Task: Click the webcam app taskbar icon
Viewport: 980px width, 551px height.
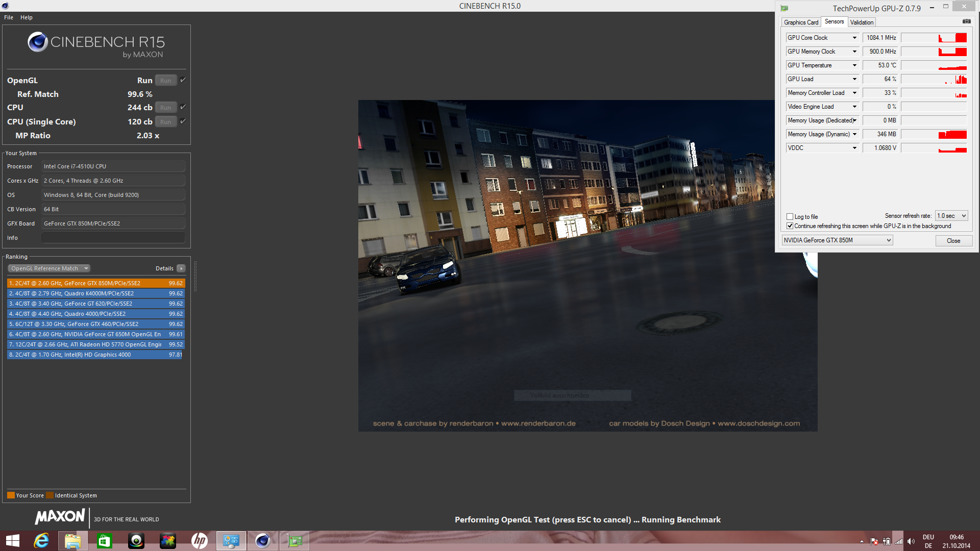Action: click(x=136, y=540)
